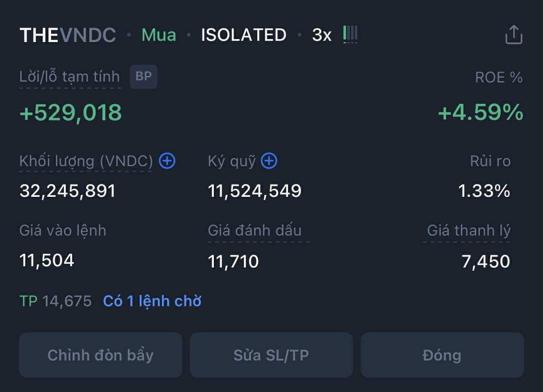Click the TP 14,675 take-profit value
Screen dimensions: 543x392
pyautogui.click(x=56, y=301)
